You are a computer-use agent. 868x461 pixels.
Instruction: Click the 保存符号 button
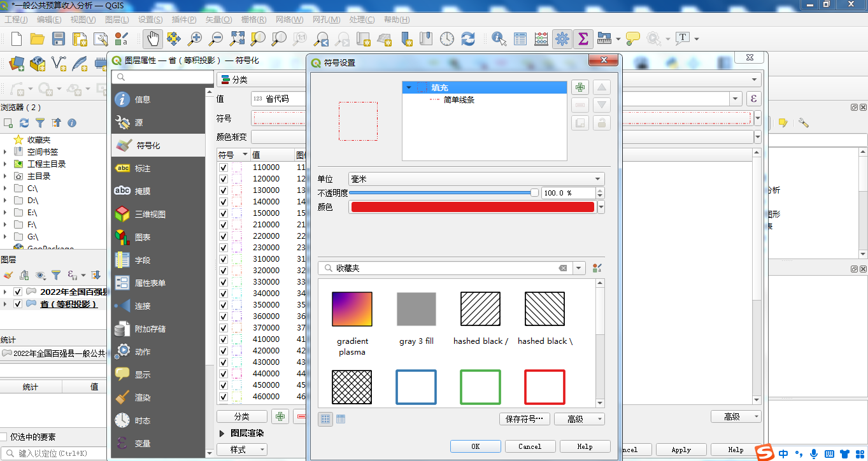tap(525, 419)
